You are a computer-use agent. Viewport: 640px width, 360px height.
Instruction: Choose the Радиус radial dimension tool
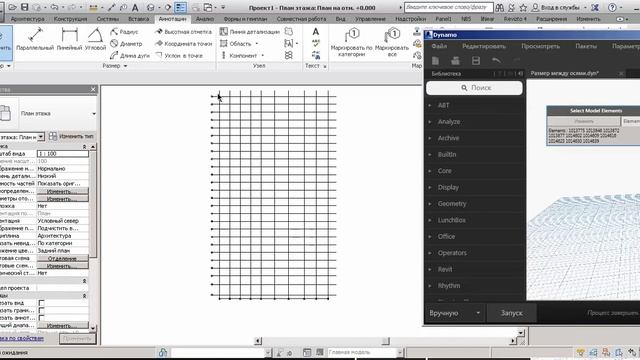coord(124,32)
